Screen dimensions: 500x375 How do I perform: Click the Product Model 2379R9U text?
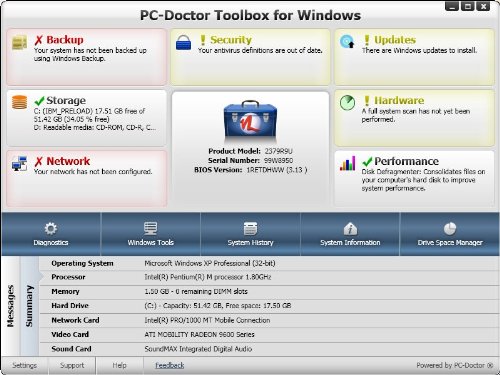[x=250, y=151]
